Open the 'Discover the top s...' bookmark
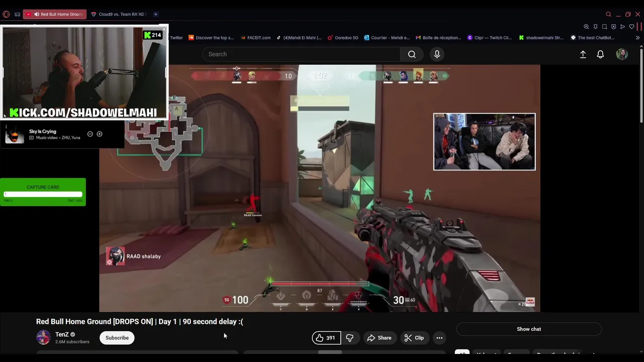Image resolution: width=644 pixels, height=362 pixels. [x=211, y=38]
